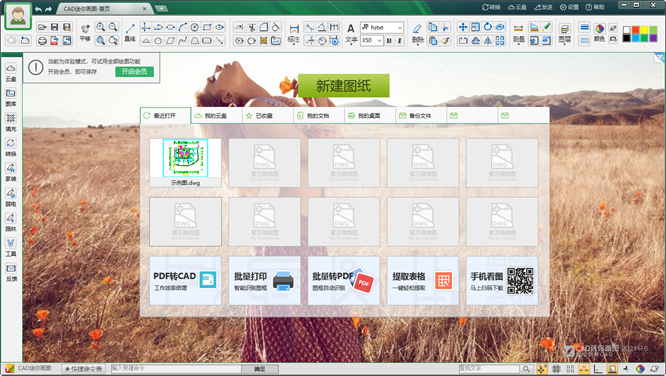Image resolution: width=666 pixels, height=376 pixels.
Task: Open the convert 转换 sidebar item
Action: point(11,147)
